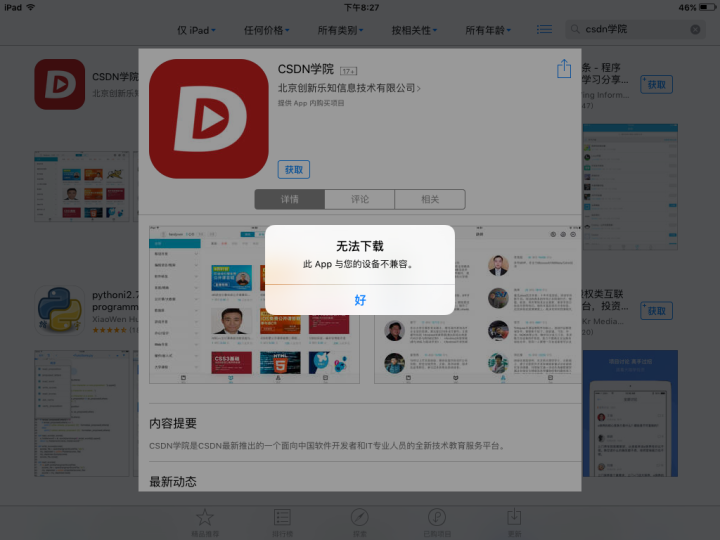The image size is (720, 540).
Task: Select the 最新动态 heading
Action: [x=173, y=482]
